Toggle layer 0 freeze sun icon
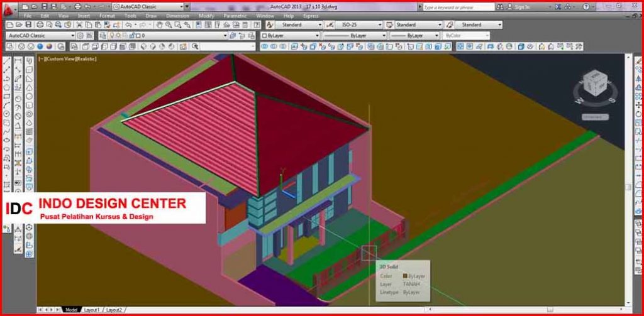The image size is (644, 316). point(118,36)
